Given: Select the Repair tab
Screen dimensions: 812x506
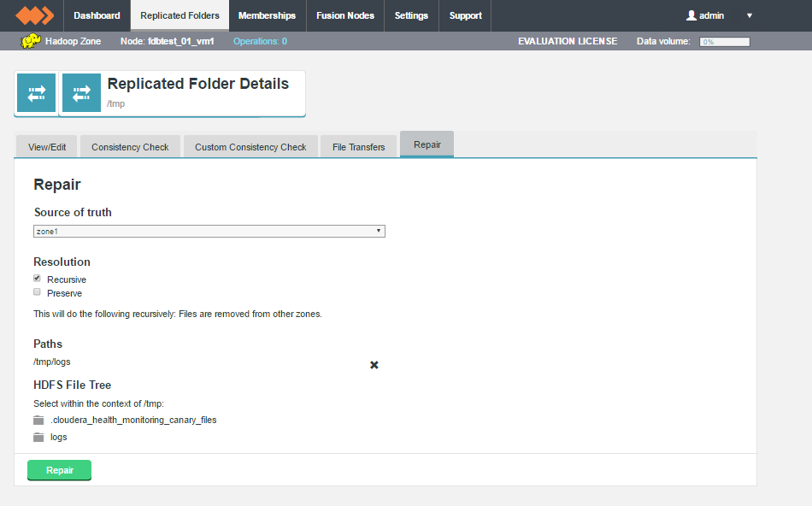Looking at the screenshot, I should click(x=427, y=144).
